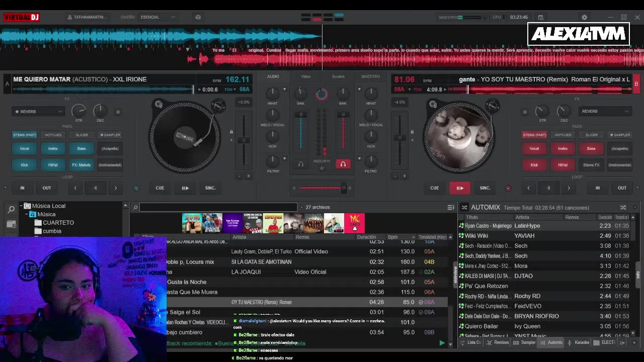Set loop OUT on deck B
The height and width of the screenshot is (362, 644).
tap(622, 188)
